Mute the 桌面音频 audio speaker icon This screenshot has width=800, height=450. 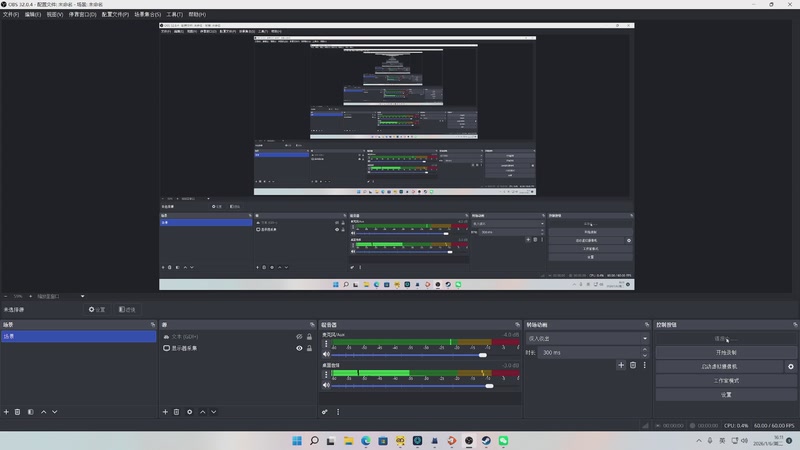(x=326, y=385)
